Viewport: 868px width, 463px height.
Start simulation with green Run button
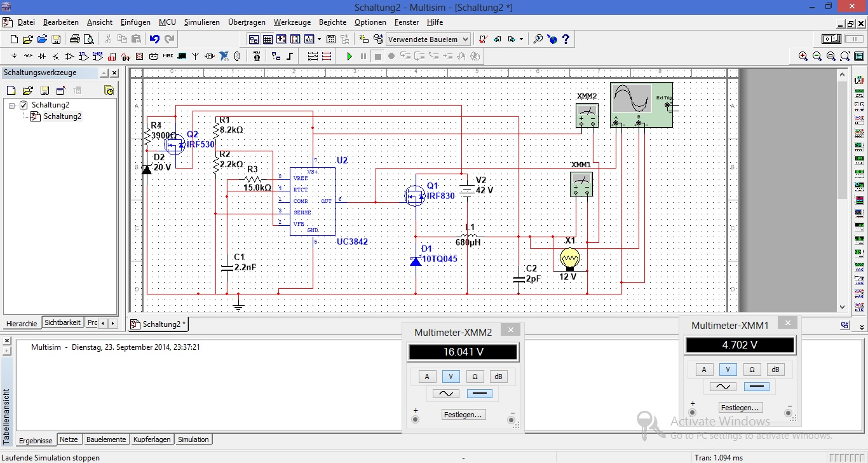pyautogui.click(x=349, y=56)
